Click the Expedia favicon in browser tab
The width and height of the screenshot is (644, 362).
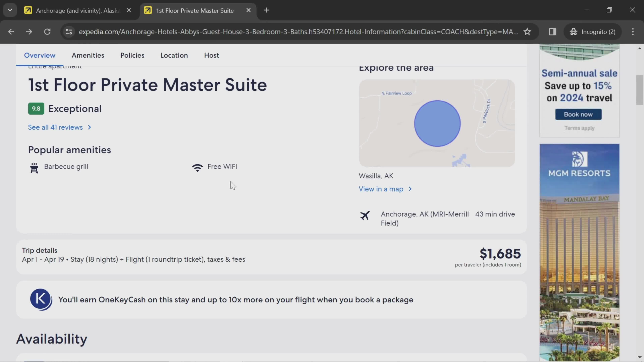148,10
